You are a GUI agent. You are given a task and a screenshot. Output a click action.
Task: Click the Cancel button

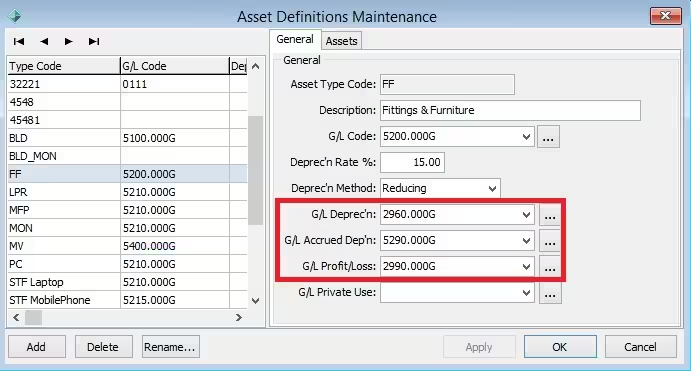tap(641, 347)
